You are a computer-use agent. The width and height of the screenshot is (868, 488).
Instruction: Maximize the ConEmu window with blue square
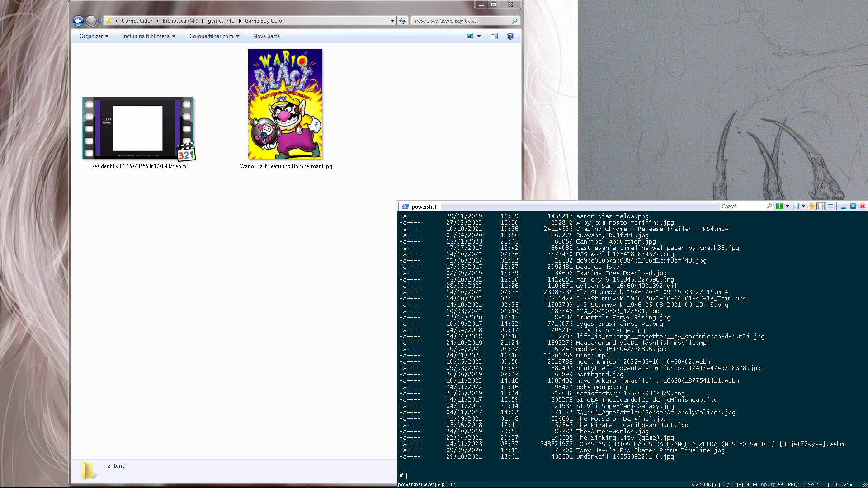tap(853, 206)
